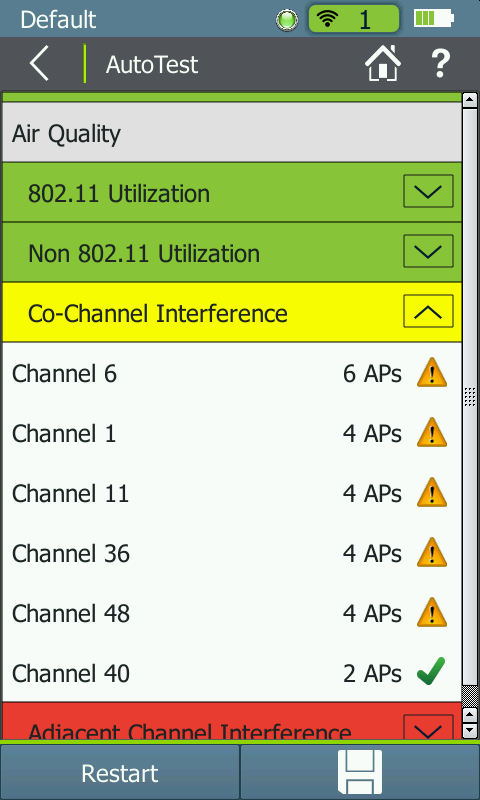Tap the Default profile name
480x800 pixels.
[x=58, y=19]
